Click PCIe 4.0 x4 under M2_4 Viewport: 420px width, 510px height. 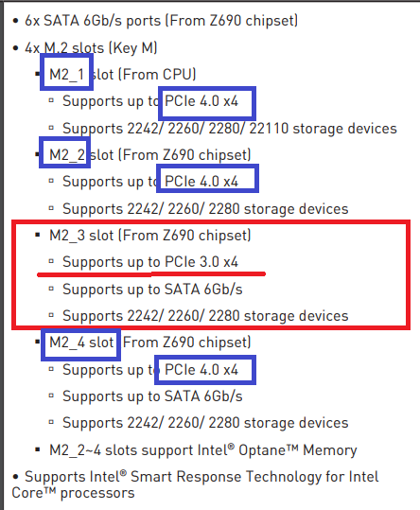(201, 370)
